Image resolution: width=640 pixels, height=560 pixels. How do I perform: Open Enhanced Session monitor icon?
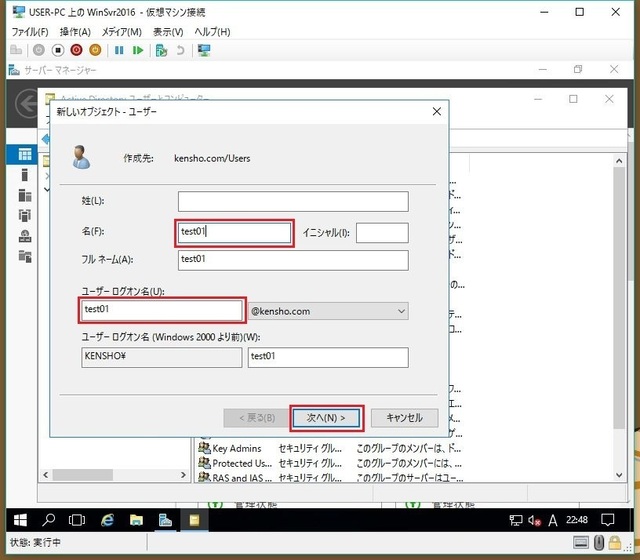(x=204, y=49)
